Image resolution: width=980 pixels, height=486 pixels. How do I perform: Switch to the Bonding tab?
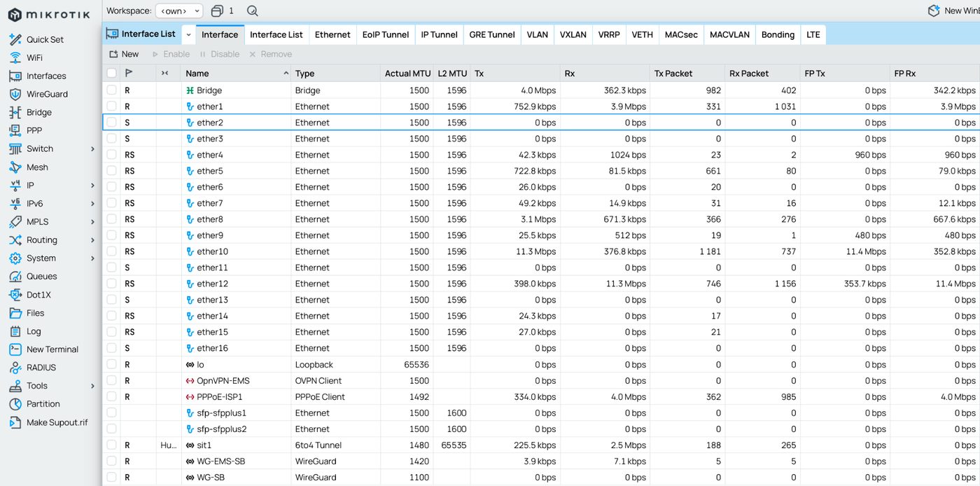[x=778, y=34]
